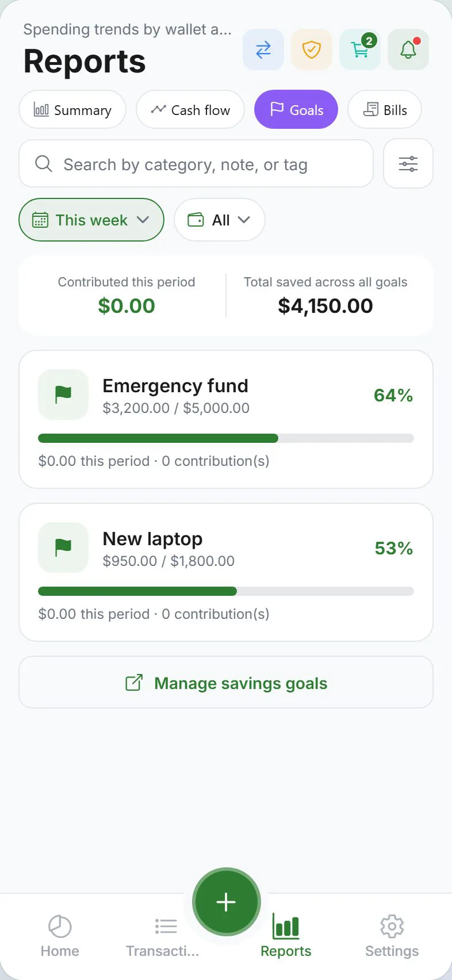Switch to the Cash flow tab

point(190,109)
